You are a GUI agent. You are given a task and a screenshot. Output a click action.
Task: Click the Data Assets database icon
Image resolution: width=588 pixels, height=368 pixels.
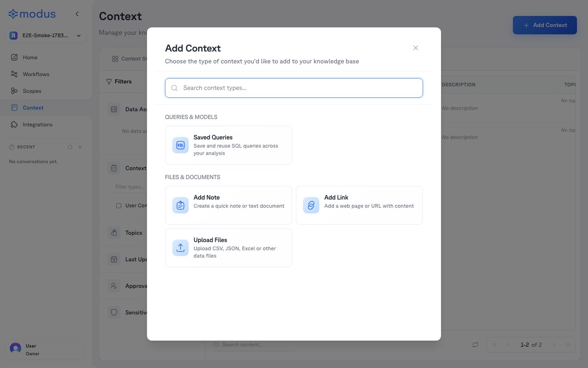point(114,109)
